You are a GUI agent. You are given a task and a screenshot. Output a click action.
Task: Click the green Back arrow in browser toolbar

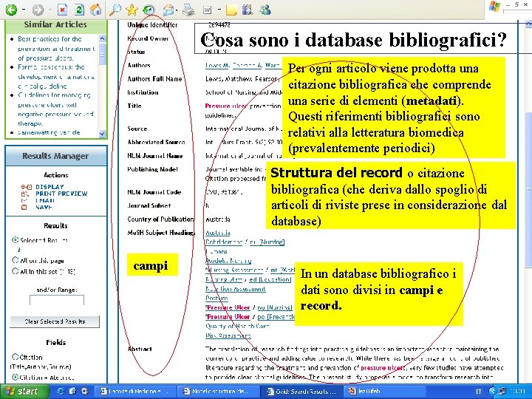point(11,10)
